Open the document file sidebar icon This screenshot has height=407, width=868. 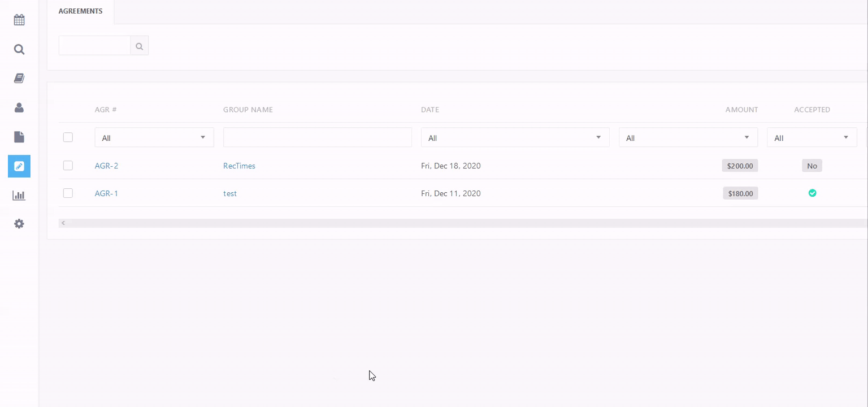(19, 137)
